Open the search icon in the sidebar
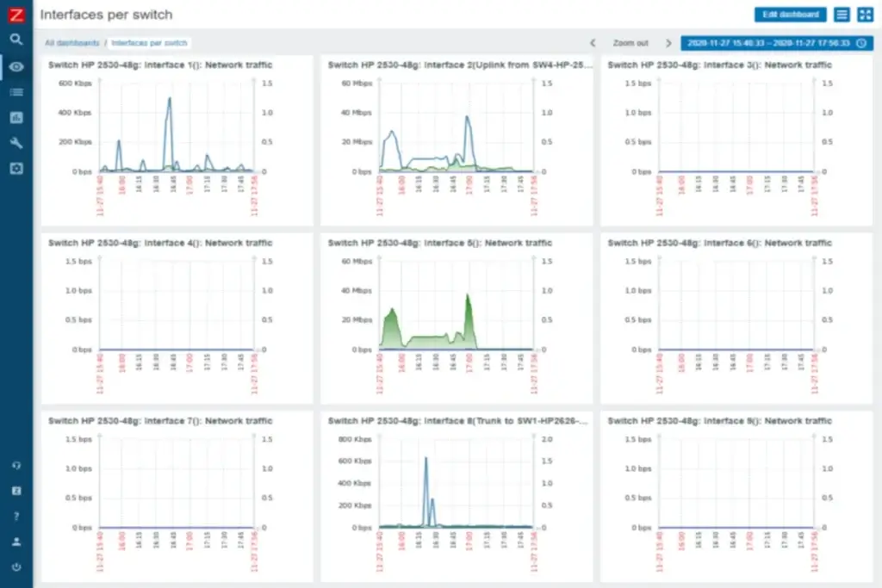The image size is (882, 588). pos(16,40)
